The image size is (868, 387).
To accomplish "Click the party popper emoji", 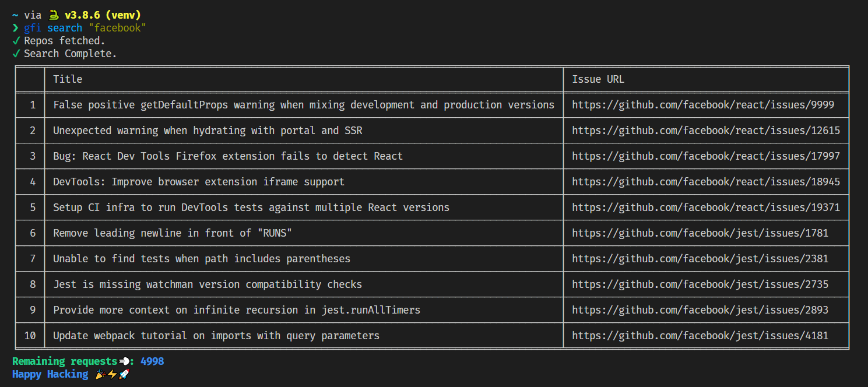I will (x=100, y=374).
